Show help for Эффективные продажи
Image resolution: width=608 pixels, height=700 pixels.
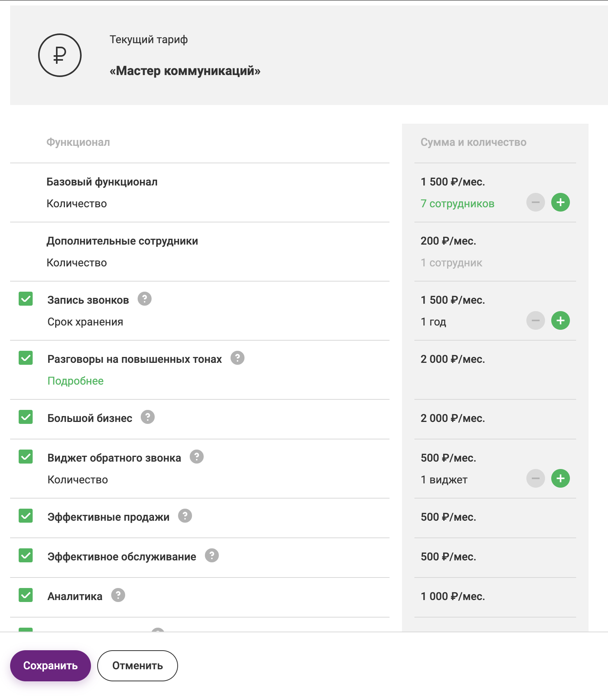(185, 516)
